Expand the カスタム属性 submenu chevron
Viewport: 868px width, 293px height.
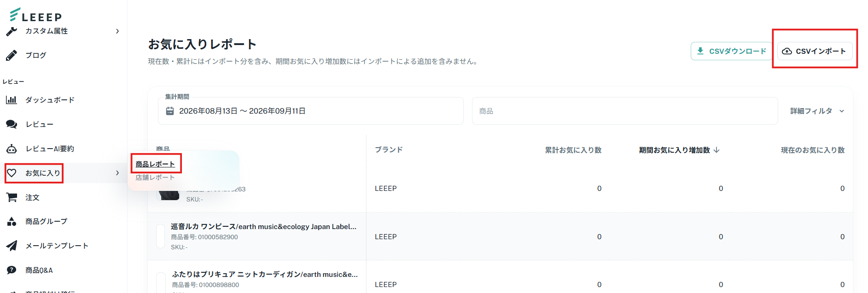(x=117, y=31)
